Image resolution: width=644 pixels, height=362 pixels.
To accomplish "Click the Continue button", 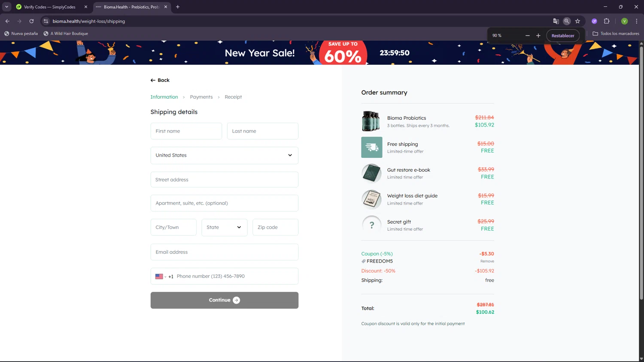I will click(x=224, y=300).
